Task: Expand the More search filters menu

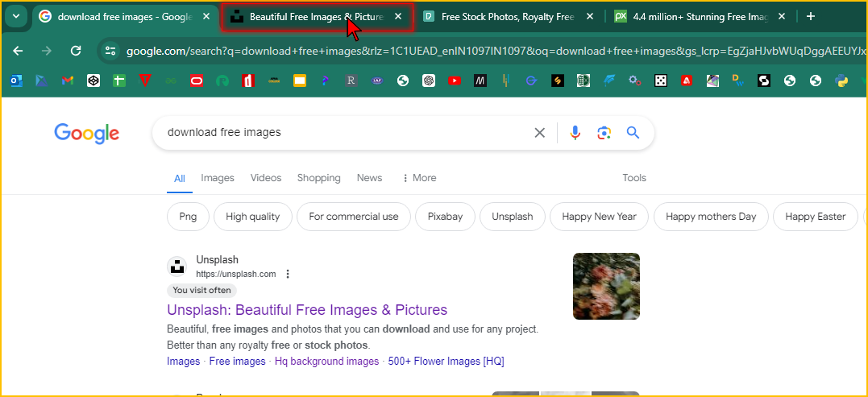Action: pyautogui.click(x=418, y=178)
